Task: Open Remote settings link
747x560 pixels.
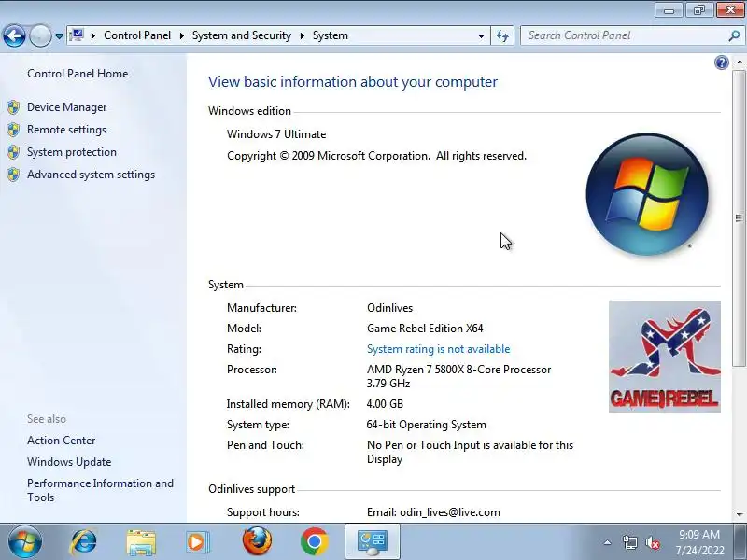Action: coord(66,130)
